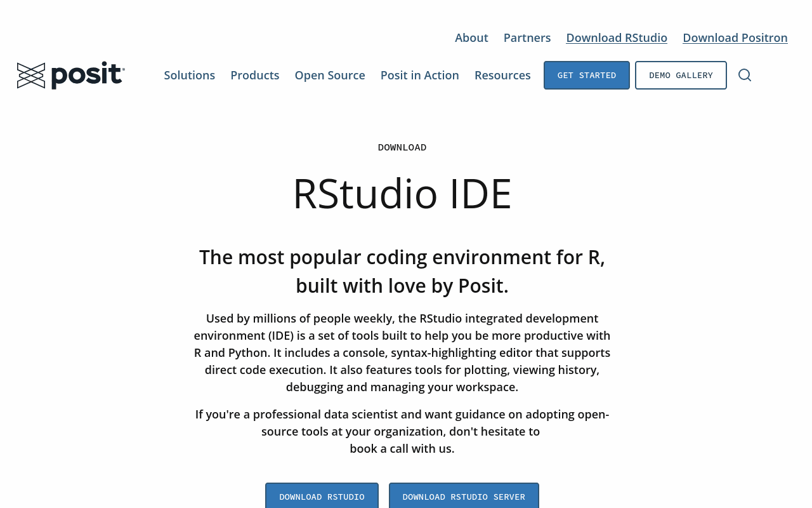The image size is (812, 508).
Task: Click the DOWNLOAD RSTUDIO SERVER button
Action: coord(464,496)
